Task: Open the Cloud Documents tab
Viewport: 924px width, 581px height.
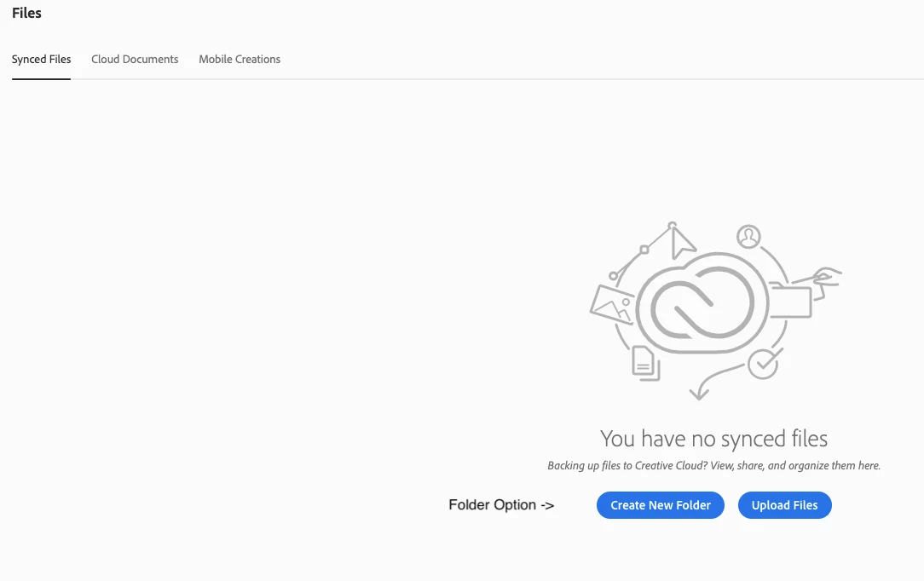Action: pyautogui.click(x=135, y=60)
